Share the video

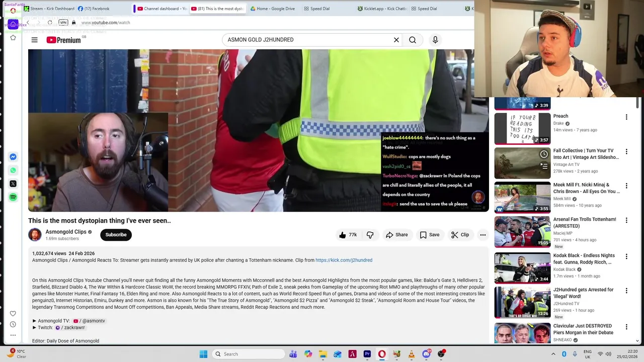click(396, 235)
